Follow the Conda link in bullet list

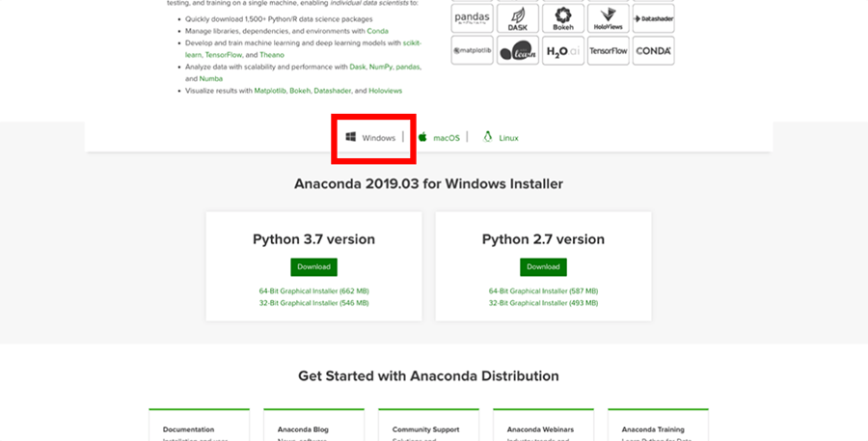(377, 31)
